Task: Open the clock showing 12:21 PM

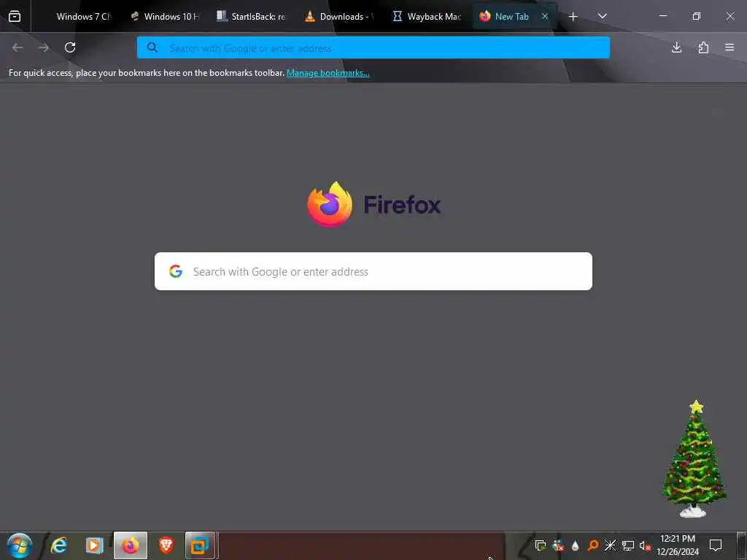Action: pos(678,545)
